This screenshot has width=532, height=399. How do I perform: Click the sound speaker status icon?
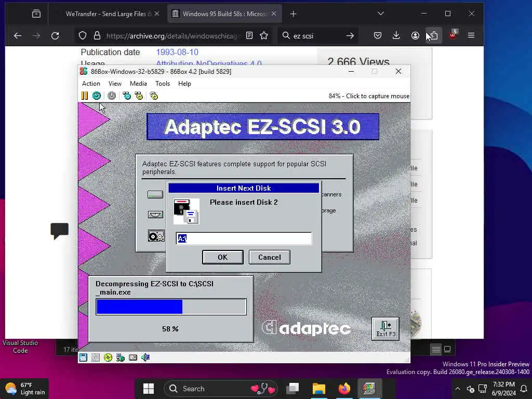(145, 357)
